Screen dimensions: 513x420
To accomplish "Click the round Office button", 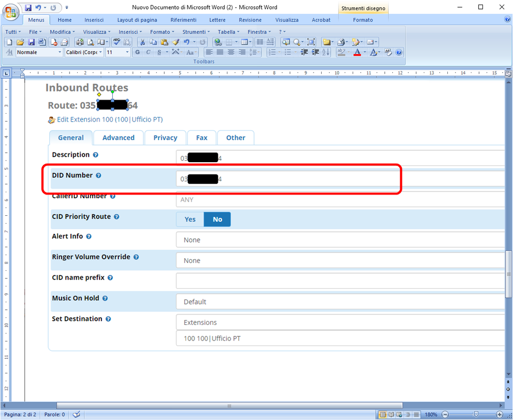I will (x=11, y=12).
